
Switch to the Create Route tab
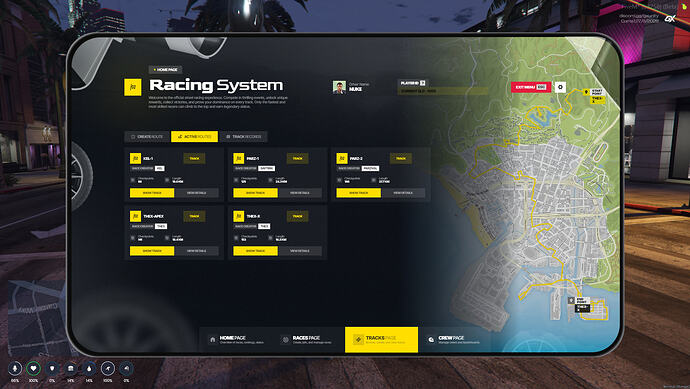[147, 137]
